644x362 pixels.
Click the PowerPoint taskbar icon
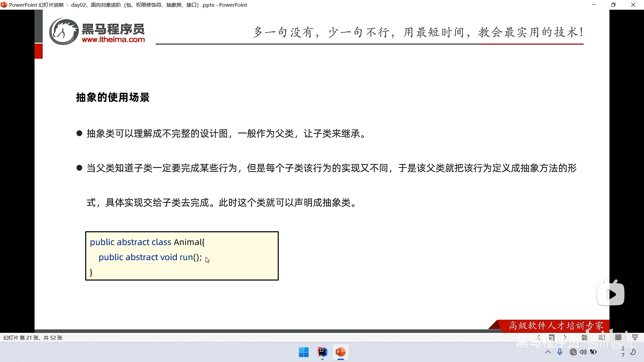[340, 352]
